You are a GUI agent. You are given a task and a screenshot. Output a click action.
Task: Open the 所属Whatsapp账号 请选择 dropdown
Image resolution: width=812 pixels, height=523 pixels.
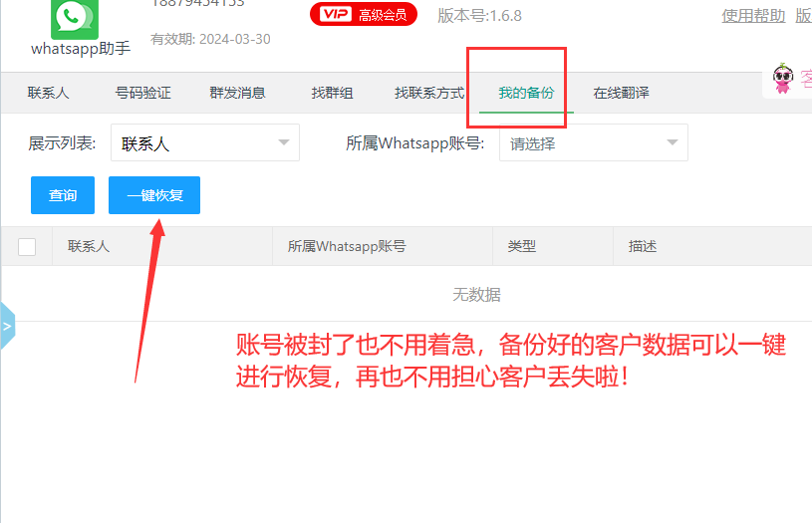(594, 142)
